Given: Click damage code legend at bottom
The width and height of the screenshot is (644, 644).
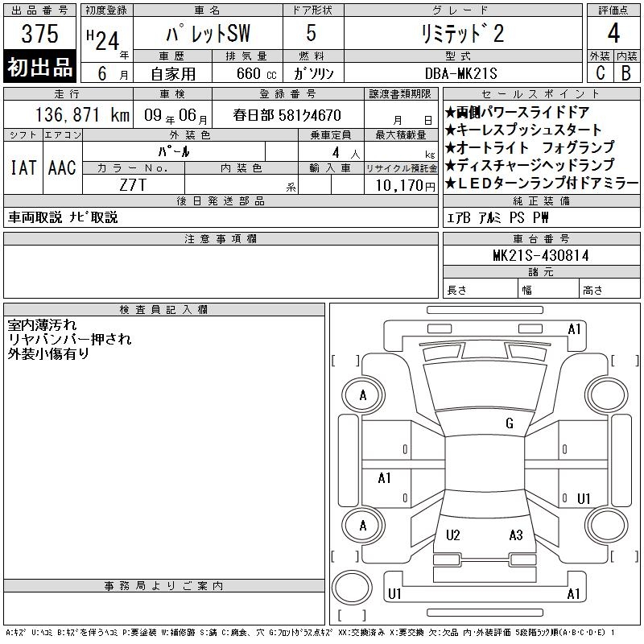Looking at the screenshot, I should tap(311, 633).
